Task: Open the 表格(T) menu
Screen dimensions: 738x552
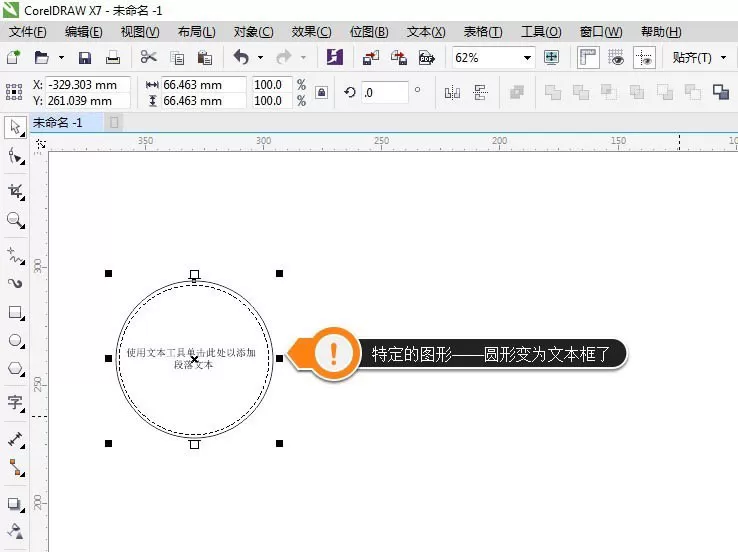Action: coord(483,32)
